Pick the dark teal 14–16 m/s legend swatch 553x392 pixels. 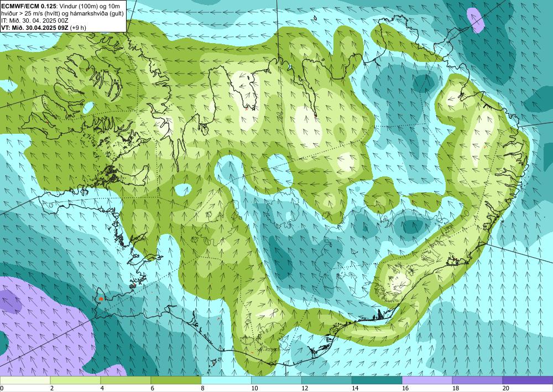tap(377, 380)
